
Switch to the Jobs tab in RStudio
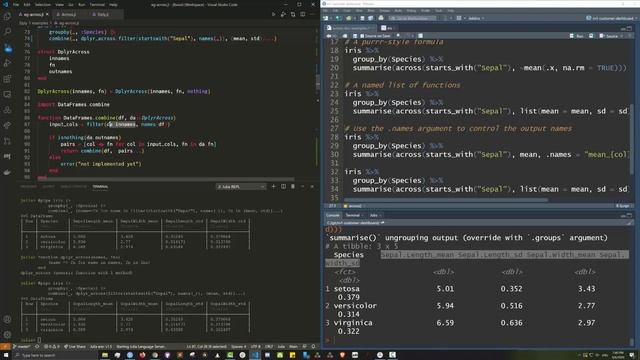[375, 215]
